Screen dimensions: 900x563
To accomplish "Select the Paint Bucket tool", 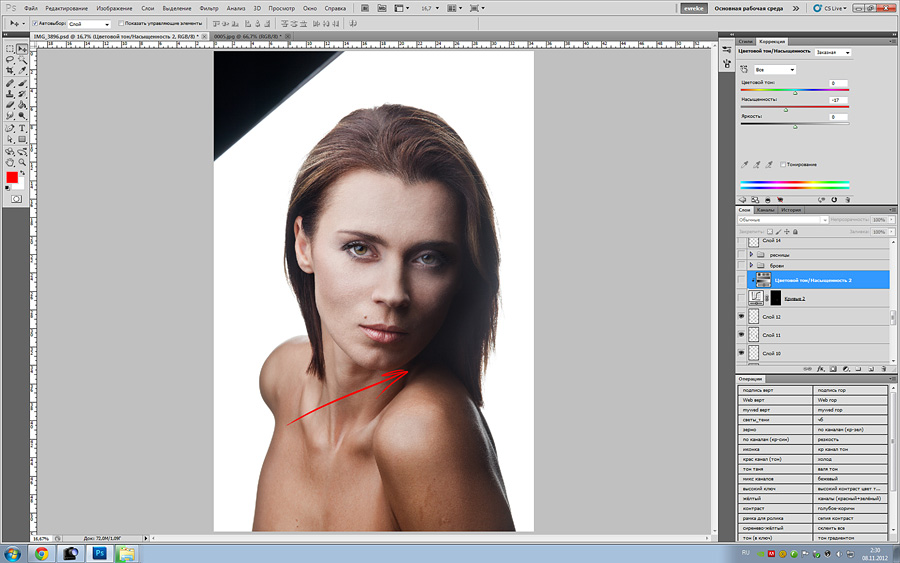I will point(22,104).
